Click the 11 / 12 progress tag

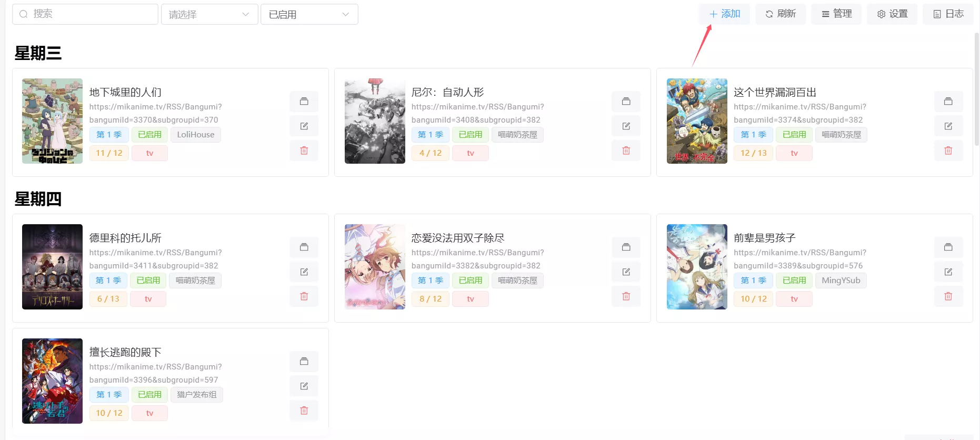point(109,153)
